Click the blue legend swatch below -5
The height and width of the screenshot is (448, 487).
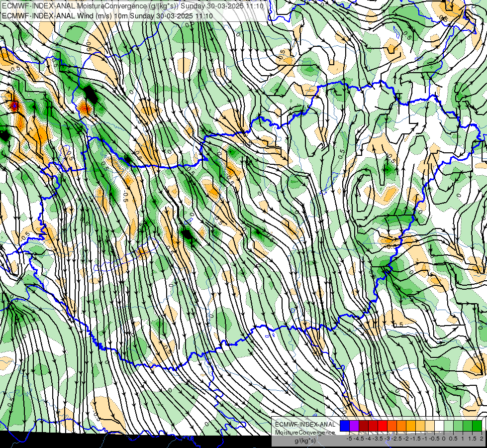(x=345, y=426)
